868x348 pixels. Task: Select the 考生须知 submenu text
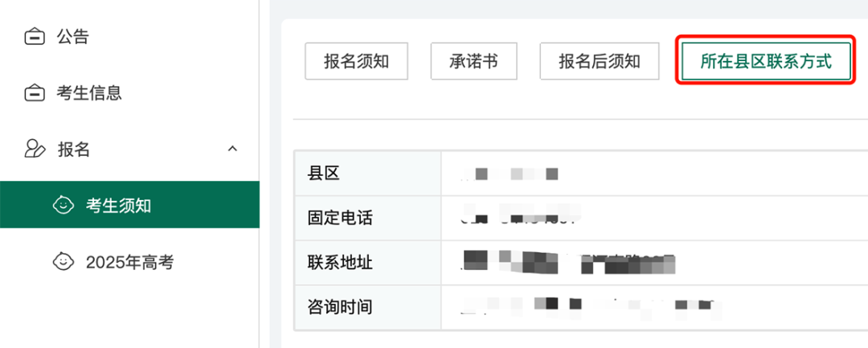pos(118,206)
